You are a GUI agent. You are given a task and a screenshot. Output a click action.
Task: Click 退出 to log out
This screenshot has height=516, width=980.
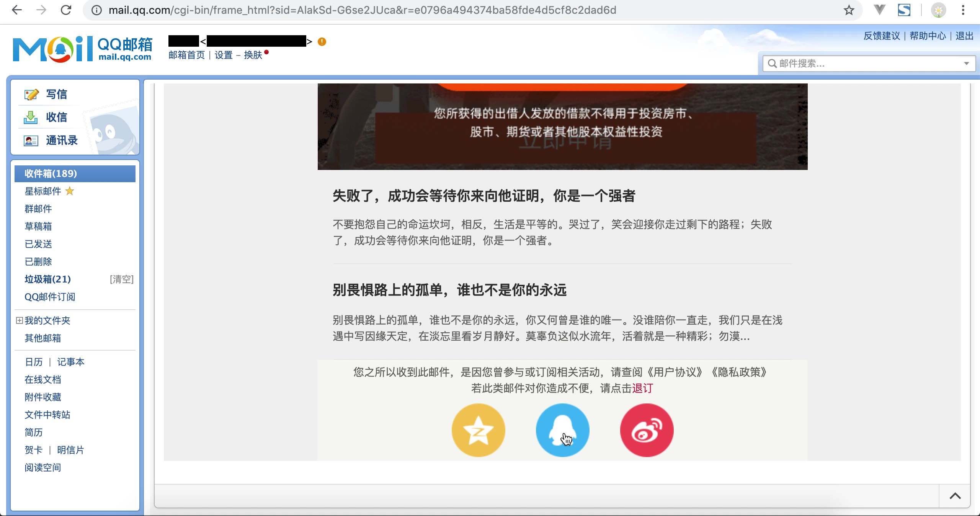(964, 36)
